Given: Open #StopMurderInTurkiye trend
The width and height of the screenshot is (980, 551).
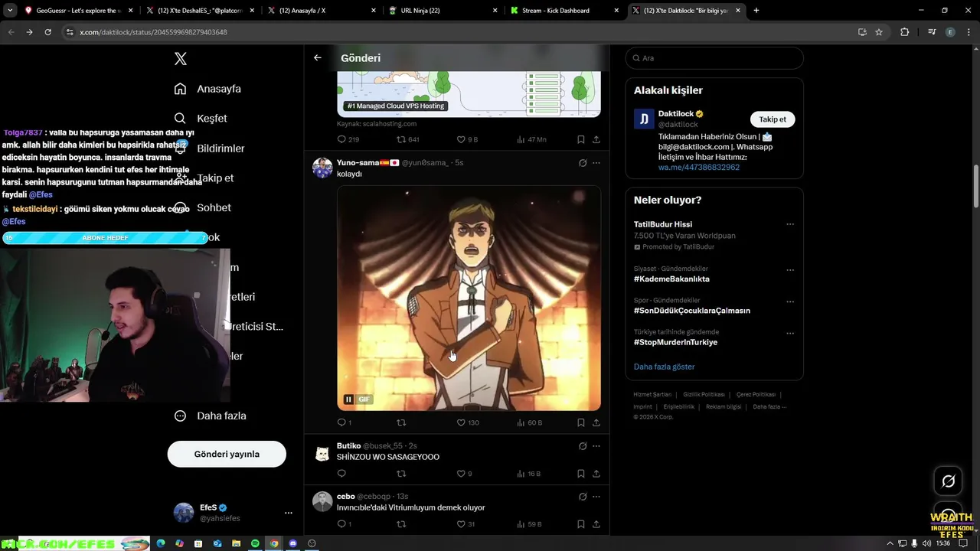Looking at the screenshot, I should [x=675, y=342].
